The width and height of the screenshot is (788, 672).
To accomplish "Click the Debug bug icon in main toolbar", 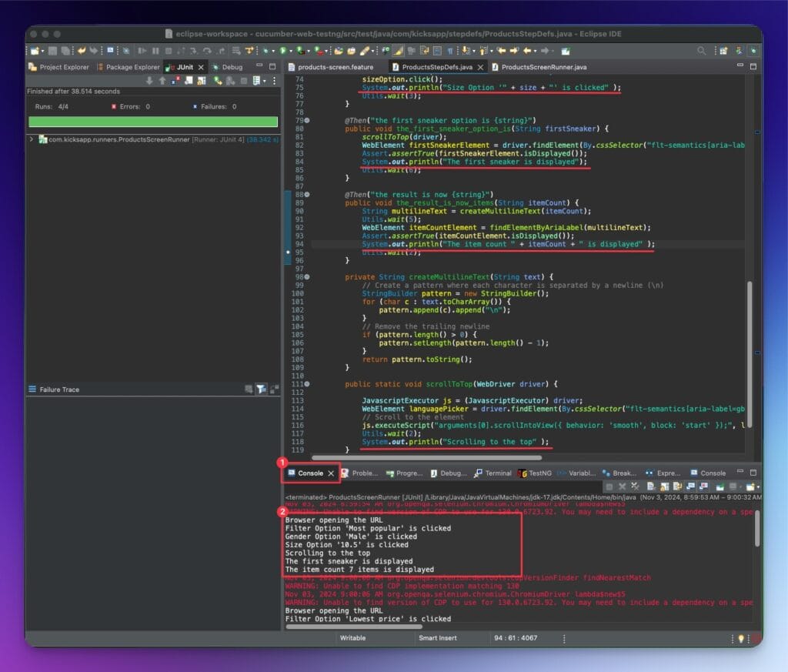I will (x=265, y=51).
